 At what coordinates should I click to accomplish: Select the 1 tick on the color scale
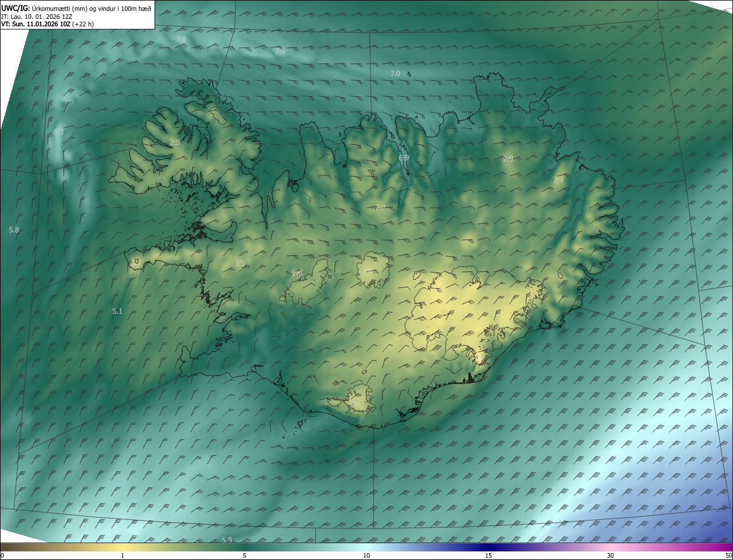coord(123,555)
